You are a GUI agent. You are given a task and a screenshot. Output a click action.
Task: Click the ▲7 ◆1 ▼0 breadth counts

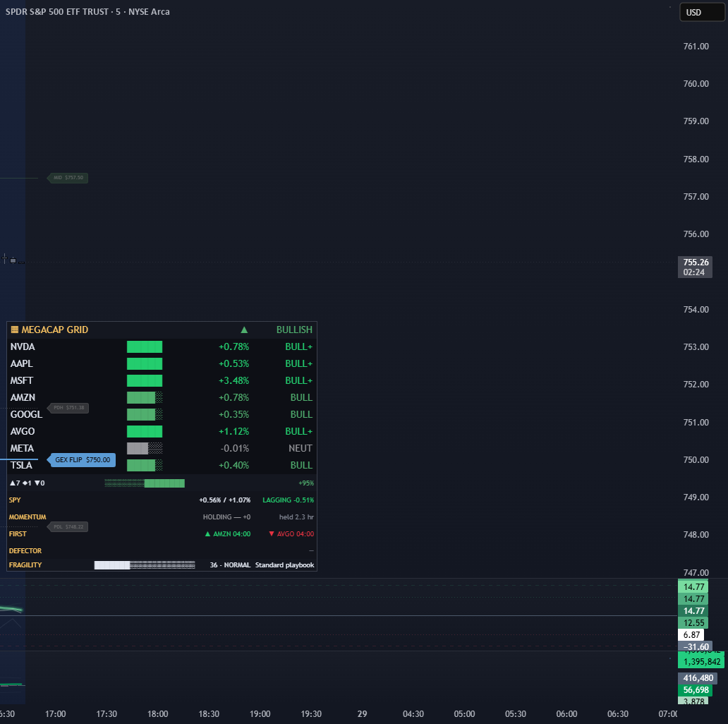pyautogui.click(x=27, y=483)
